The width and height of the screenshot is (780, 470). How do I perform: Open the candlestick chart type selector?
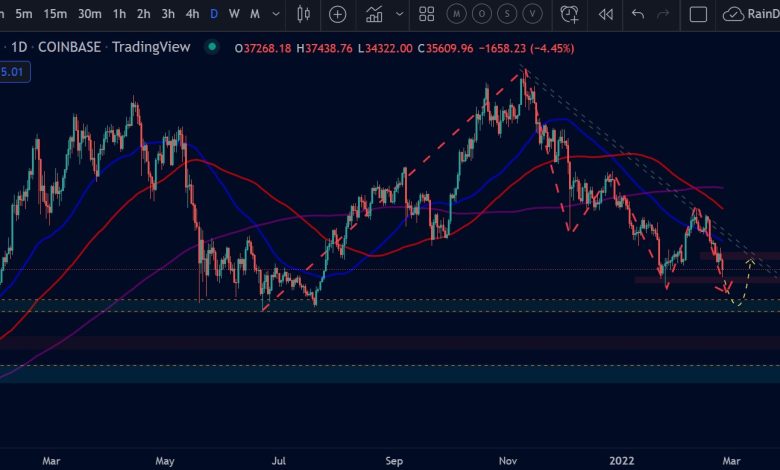coord(305,14)
